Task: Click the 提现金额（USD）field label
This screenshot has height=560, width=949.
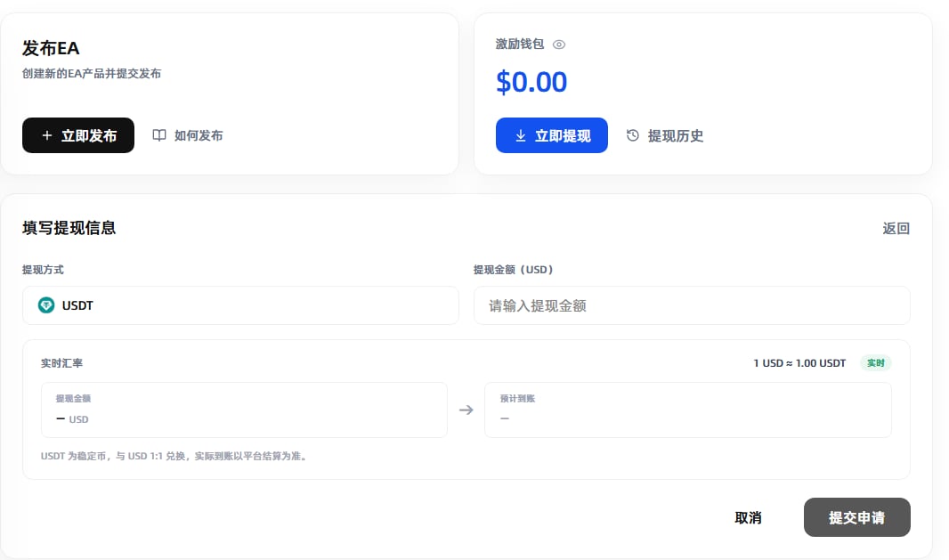Action: [514, 270]
